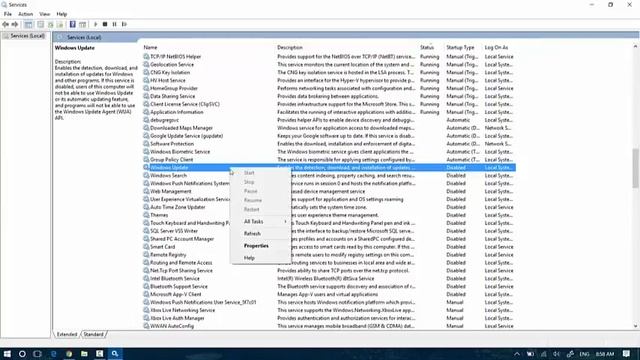Viewport: 640px width, 360px height.
Task: Toggle the Show/Hide Console Tree toolbar icon
Action: (x=28, y=24)
